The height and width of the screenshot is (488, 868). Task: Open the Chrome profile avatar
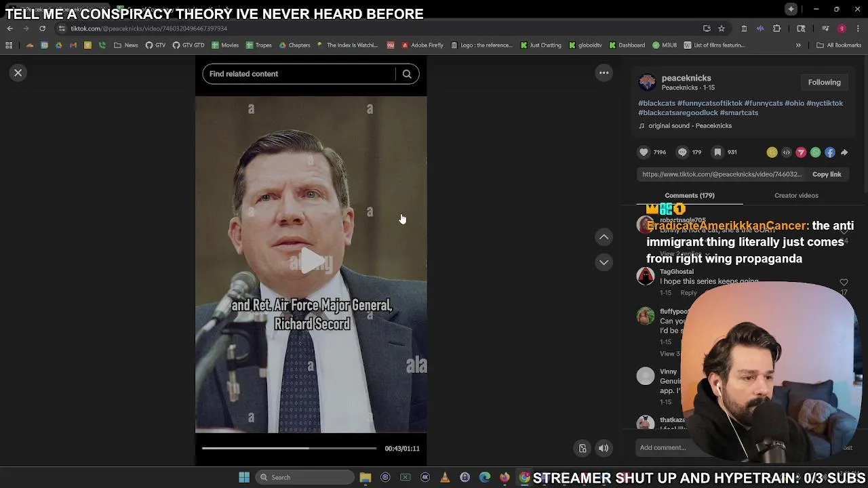pos(842,28)
